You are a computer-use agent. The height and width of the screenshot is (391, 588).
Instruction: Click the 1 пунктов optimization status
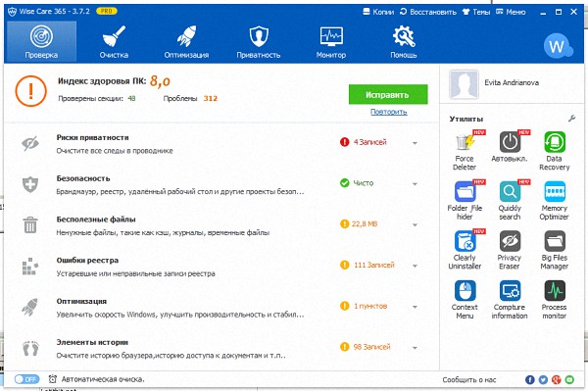(x=370, y=307)
